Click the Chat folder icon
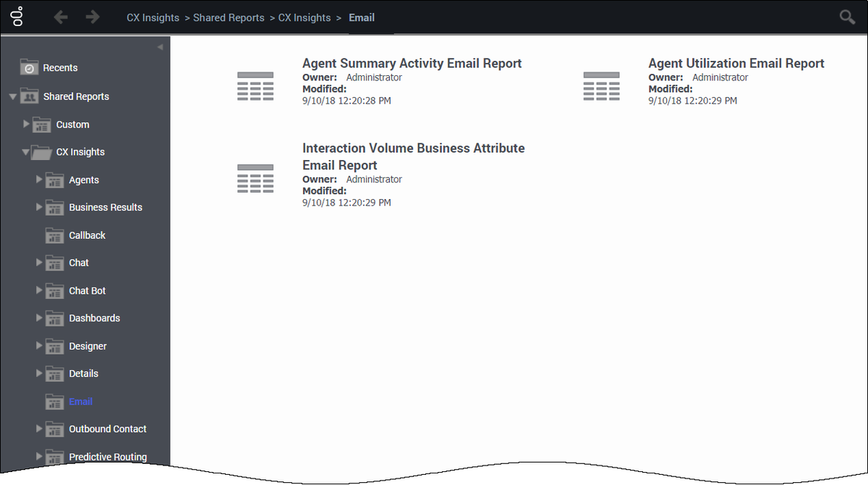This screenshot has height=485, width=868. point(55,263)
